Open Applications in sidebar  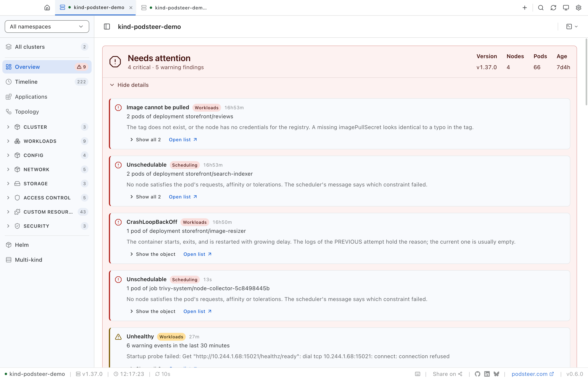click(x=47, y=97)
